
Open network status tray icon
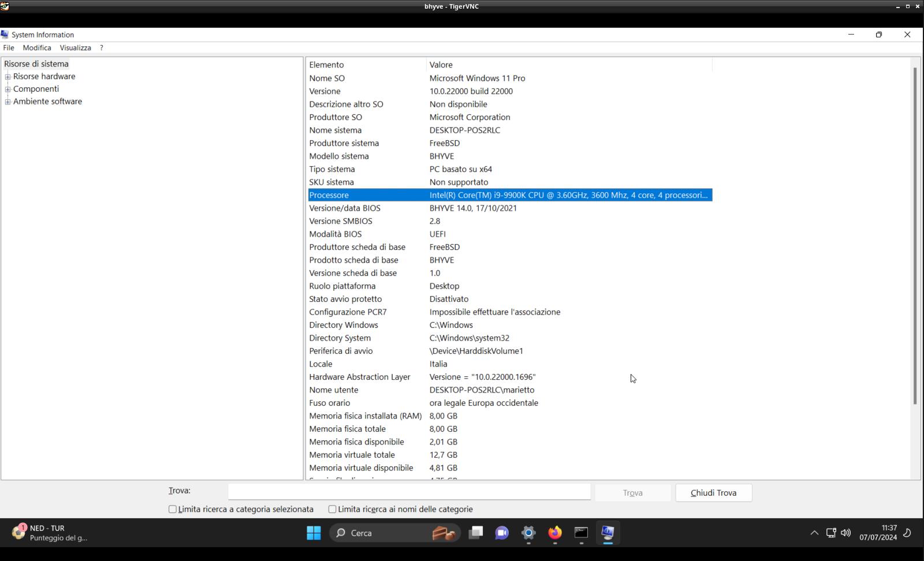tap(831, 533)
